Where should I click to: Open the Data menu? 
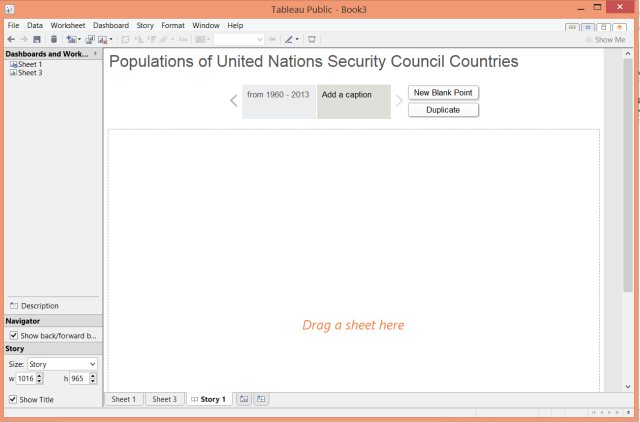point(35,25)
